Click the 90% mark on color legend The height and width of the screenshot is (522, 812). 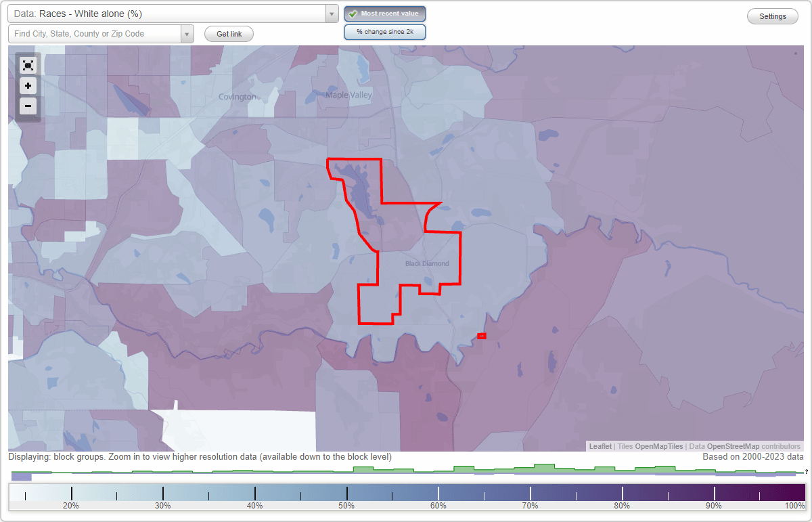click(x=715, y=505)
